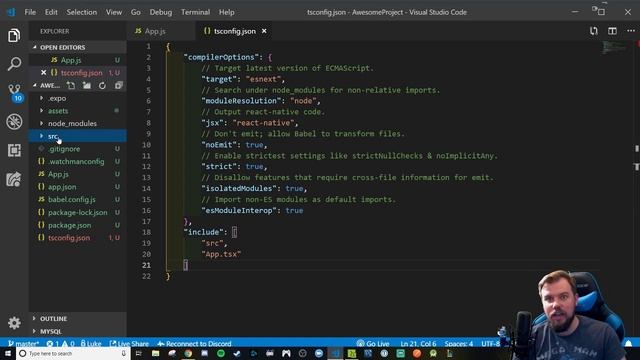Click the "App.tsx" string on line 20
This screenshot has height=360, width=640.
(x=221, y=254)
